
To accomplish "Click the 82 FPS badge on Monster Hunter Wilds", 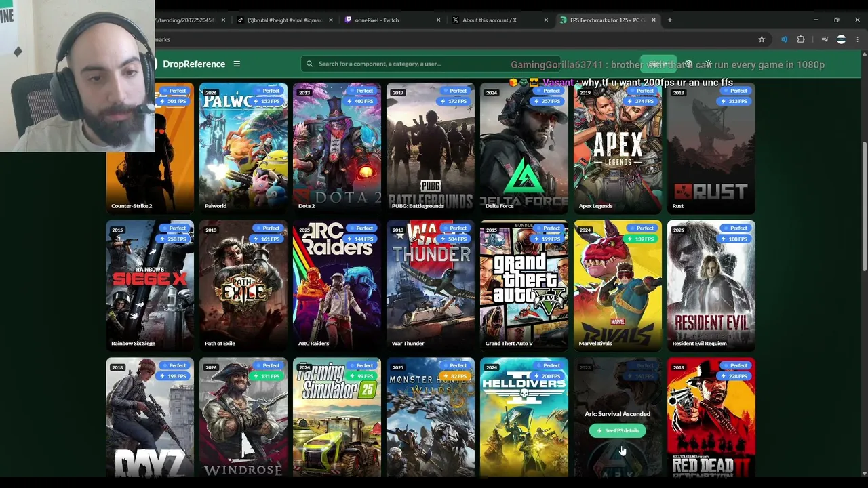I will 455,376.
